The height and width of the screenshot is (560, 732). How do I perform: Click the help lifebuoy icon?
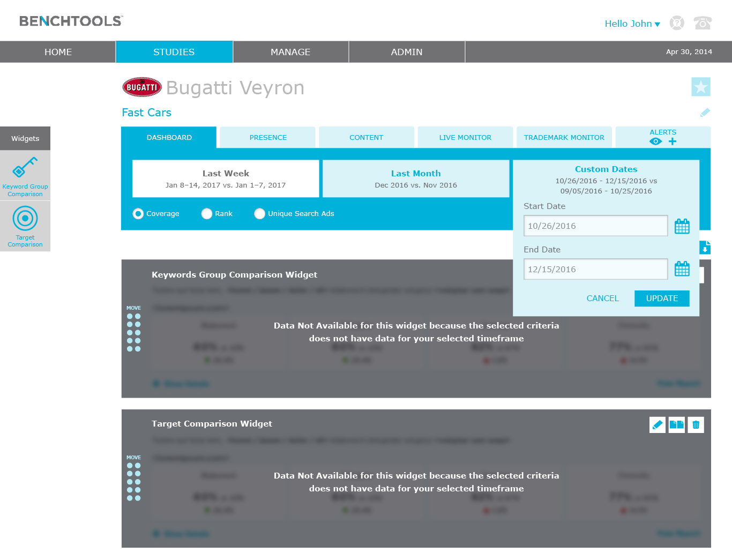tap(677, 23)
